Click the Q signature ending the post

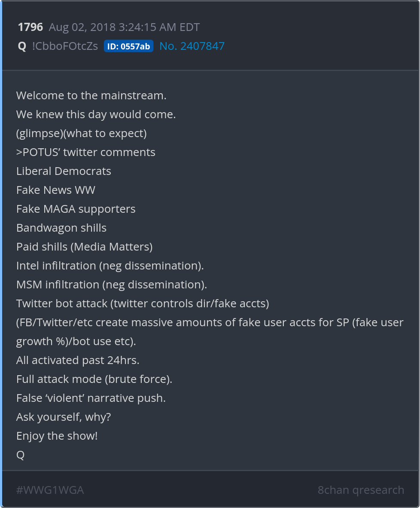click(20, 455)
